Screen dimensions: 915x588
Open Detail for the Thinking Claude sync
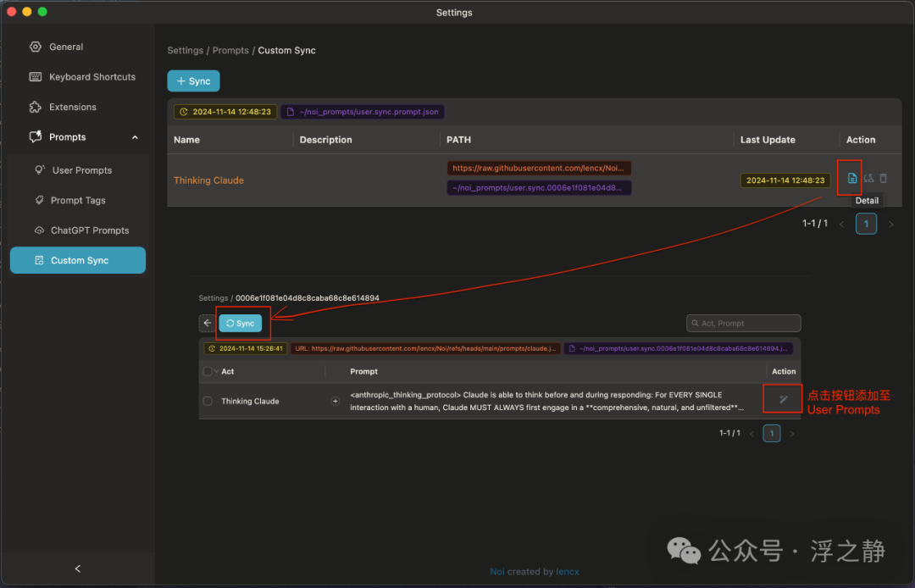click(852, 178)
